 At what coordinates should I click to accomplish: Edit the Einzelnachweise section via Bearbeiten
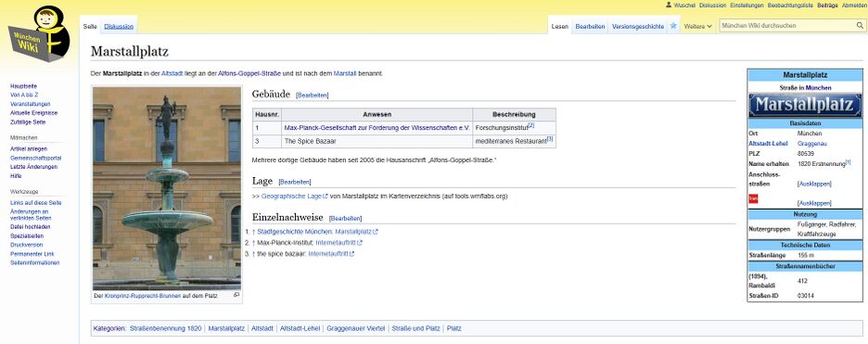[345, 219]
